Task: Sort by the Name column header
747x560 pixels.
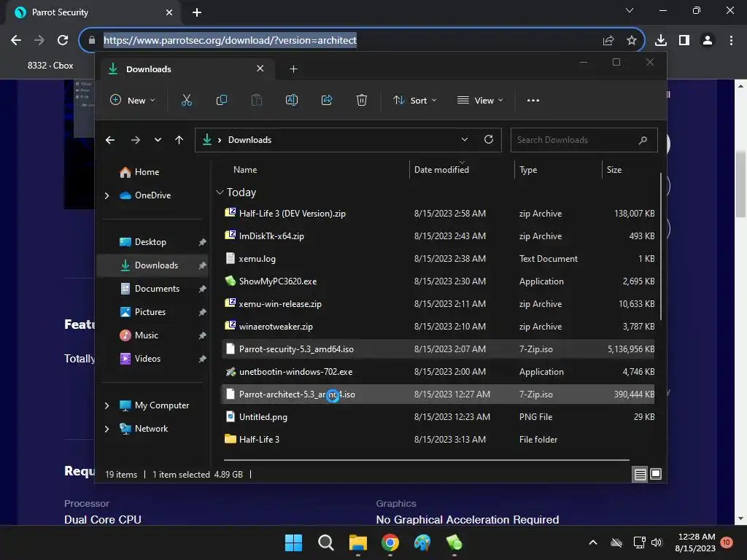Action: coord(245,169)
